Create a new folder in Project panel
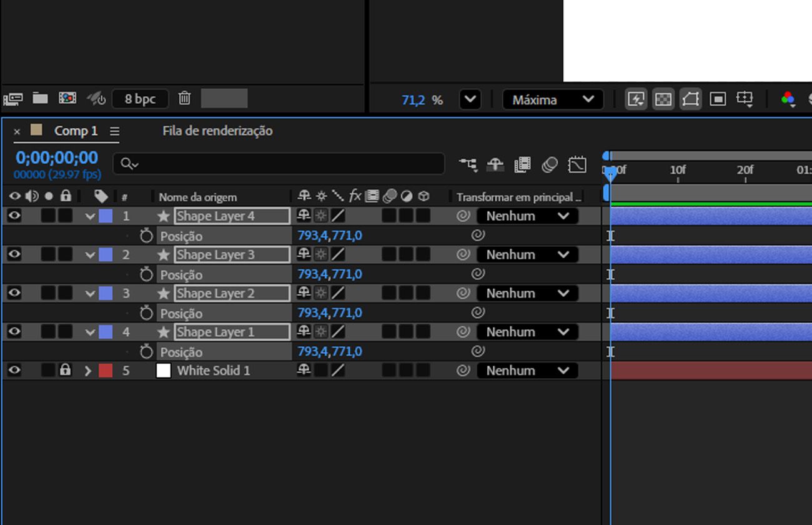This screenshot has height=525, width=812. tap(41, 97)
